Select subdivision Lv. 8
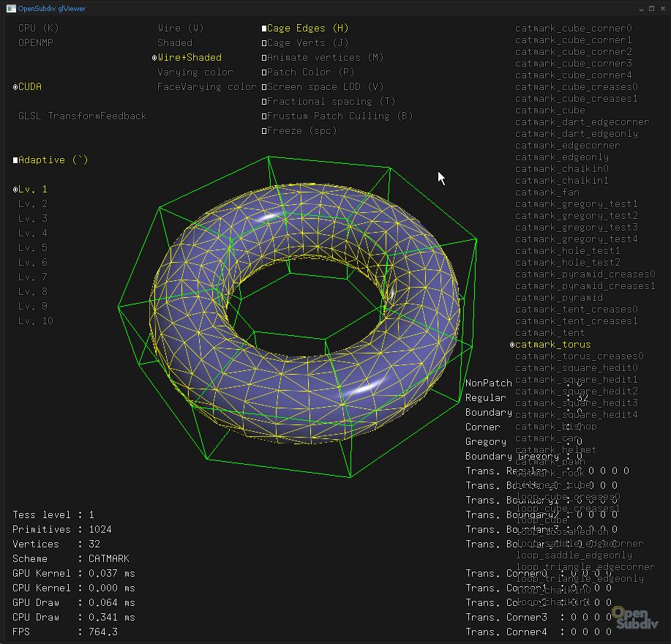This screenshot has width=671, height=644. pos(32,291)
